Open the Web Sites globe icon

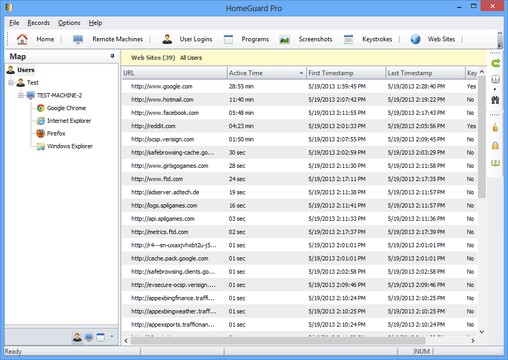coord(415,39)
